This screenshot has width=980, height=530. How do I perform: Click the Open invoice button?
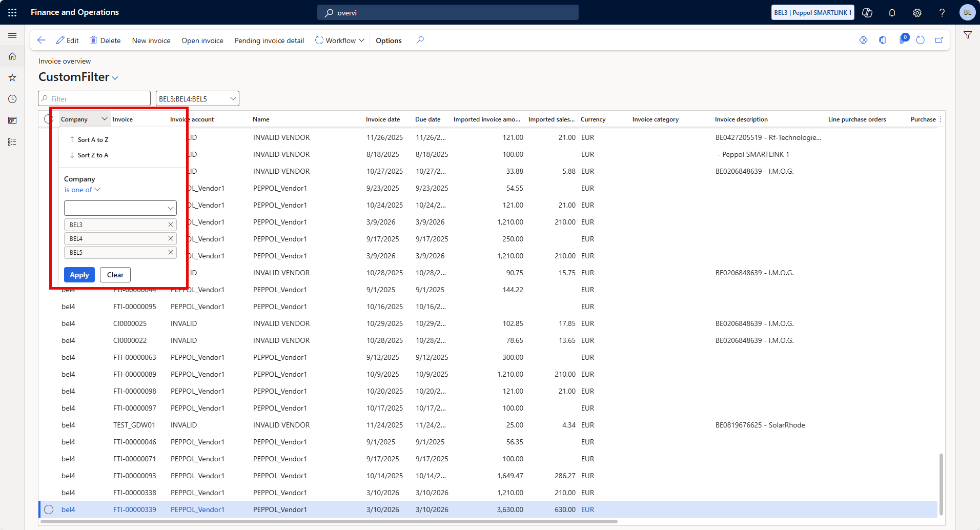coord(202,40)
